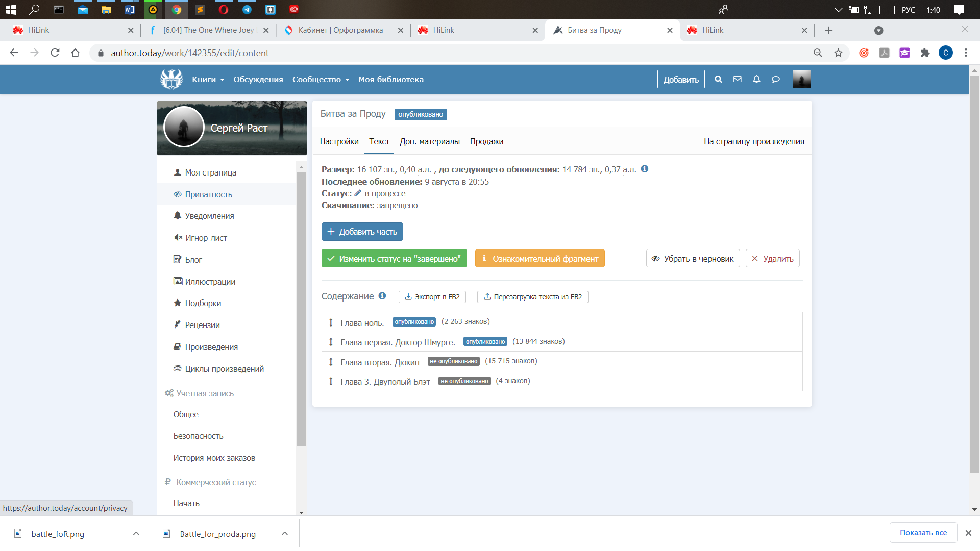Switch to the Настройки tab
Image resolution: width=980 pixels, height=551 pixels.
[x=339, y=141]
